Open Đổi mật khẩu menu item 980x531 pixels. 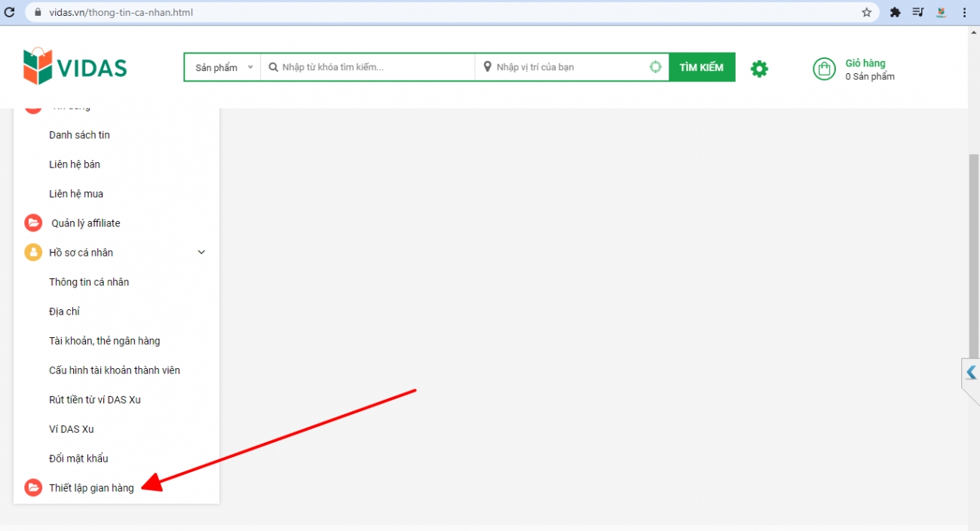(78, 459)
